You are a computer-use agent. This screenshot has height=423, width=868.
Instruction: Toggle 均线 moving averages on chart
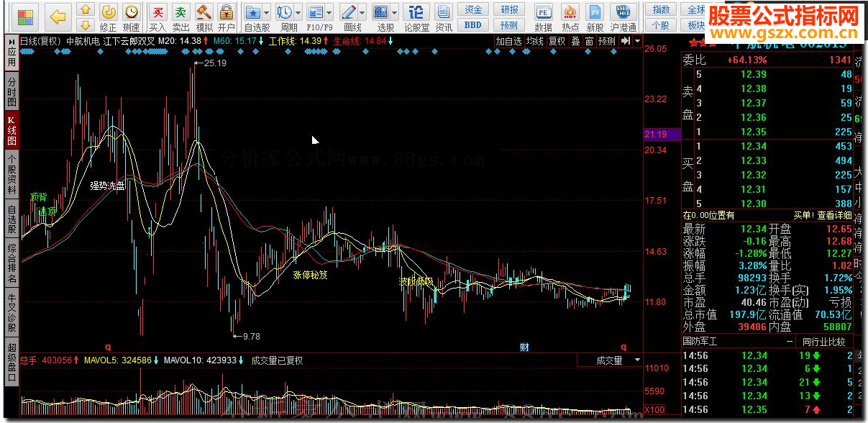click(534, 41)
